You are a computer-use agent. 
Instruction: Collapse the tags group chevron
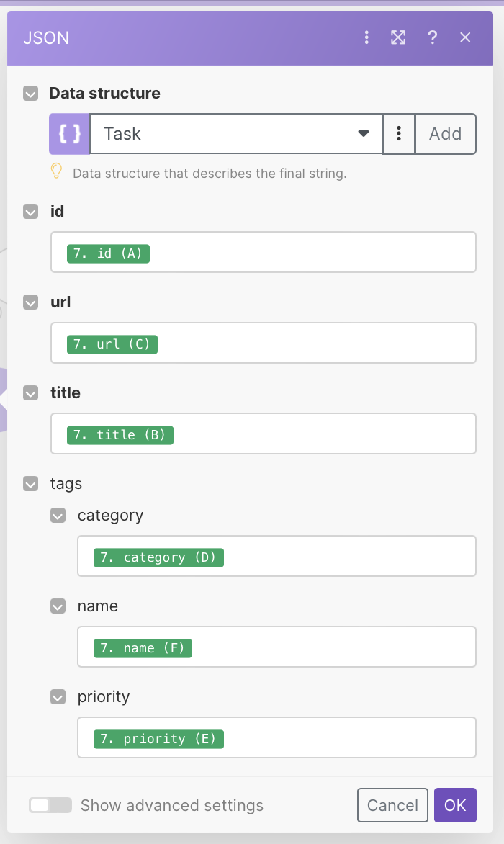pyautogui.click(x=31, y=484)
